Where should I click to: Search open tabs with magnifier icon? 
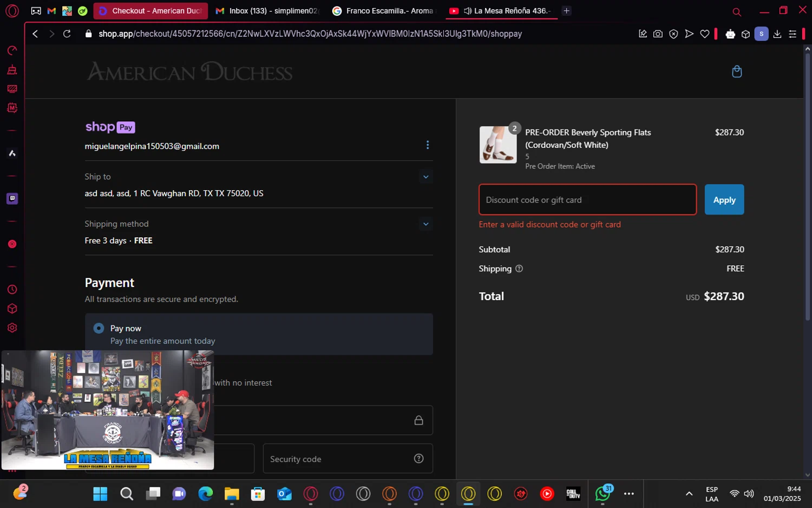(736, 11)
